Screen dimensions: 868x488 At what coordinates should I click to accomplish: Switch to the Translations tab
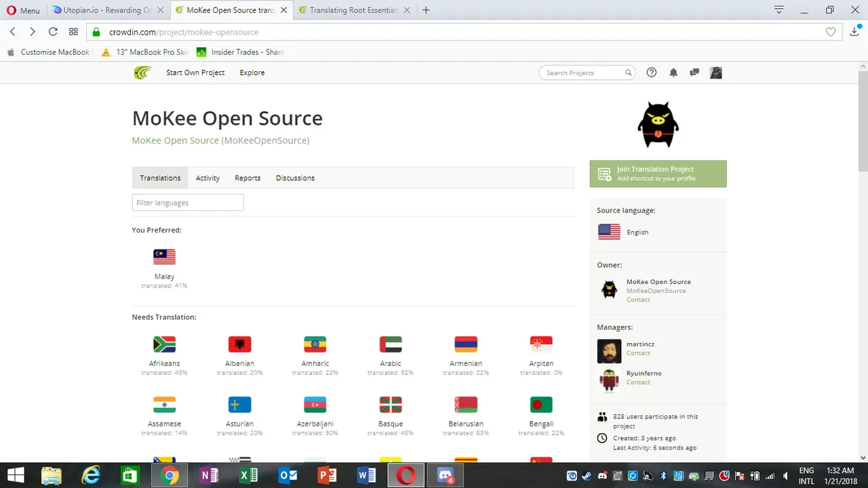(160, 178)
